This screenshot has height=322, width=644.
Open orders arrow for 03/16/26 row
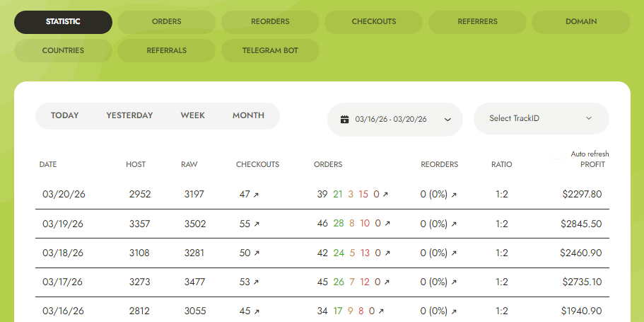[x=381, y=311]
